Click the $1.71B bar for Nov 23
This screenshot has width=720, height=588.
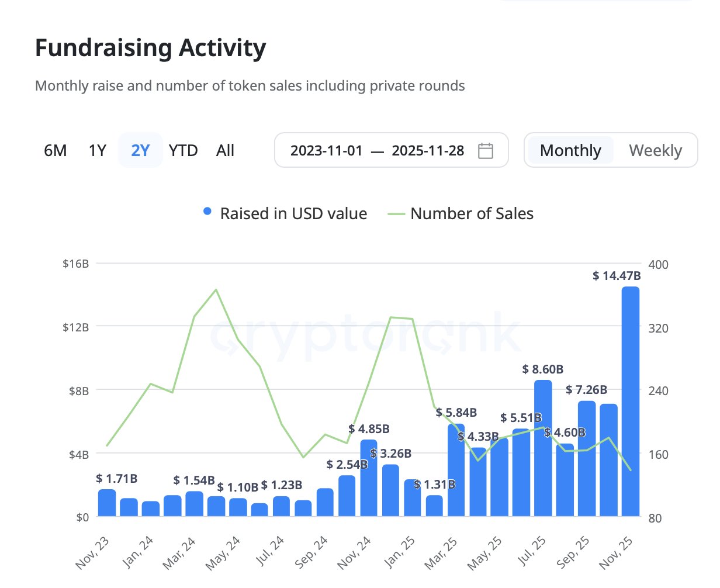click(107, 503)
